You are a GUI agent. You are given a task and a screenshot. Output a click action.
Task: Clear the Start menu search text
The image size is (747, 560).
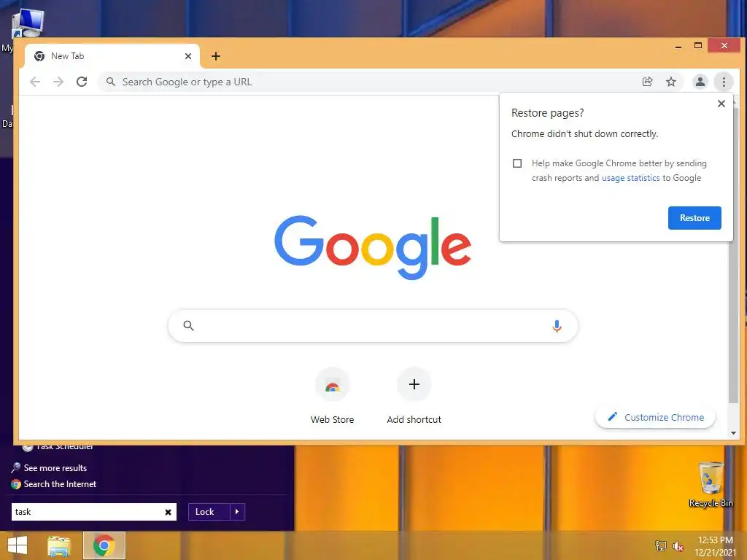coord(168,512)
